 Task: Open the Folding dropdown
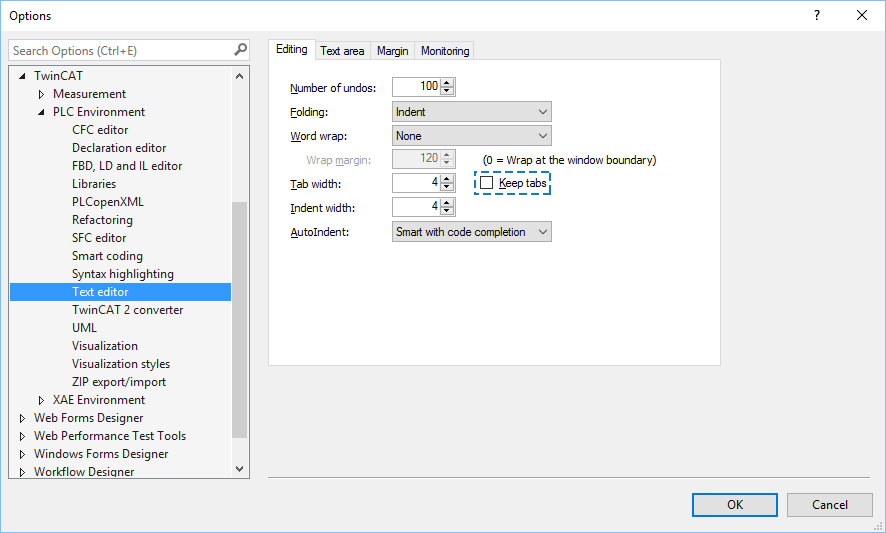pos(472,112)
